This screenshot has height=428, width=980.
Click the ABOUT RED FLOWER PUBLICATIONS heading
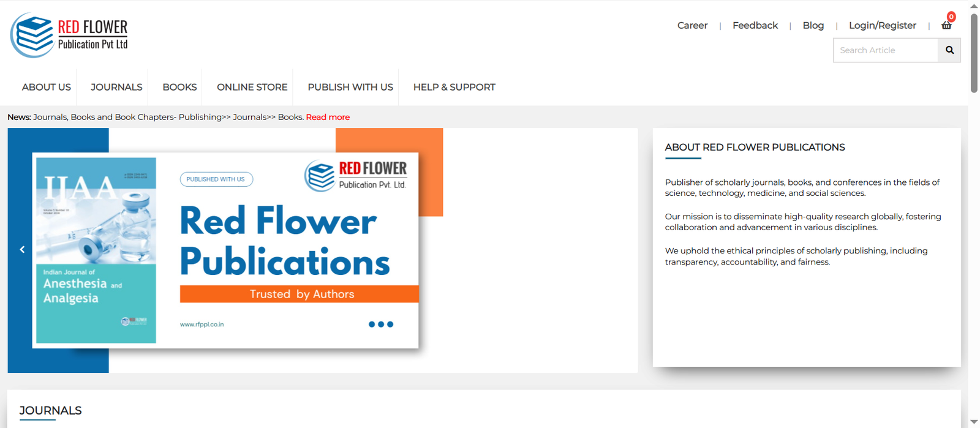[755, 147]
